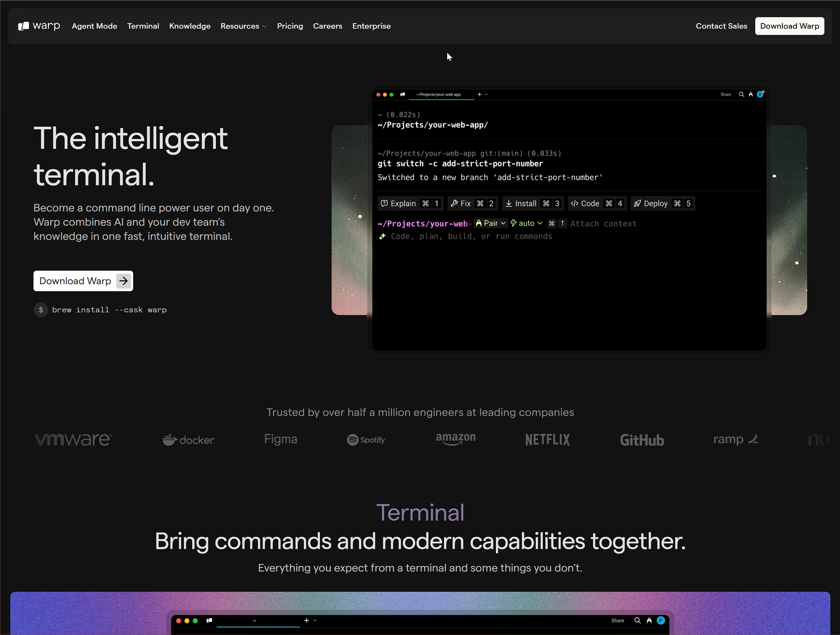840x635 pixels.
Task: Click Download Warp button in navbar
Action: (x=789, y=26)
